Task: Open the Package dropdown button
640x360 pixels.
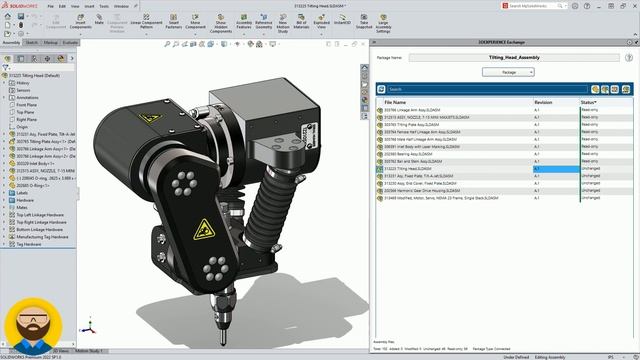Action: click(x=508, y=72)
